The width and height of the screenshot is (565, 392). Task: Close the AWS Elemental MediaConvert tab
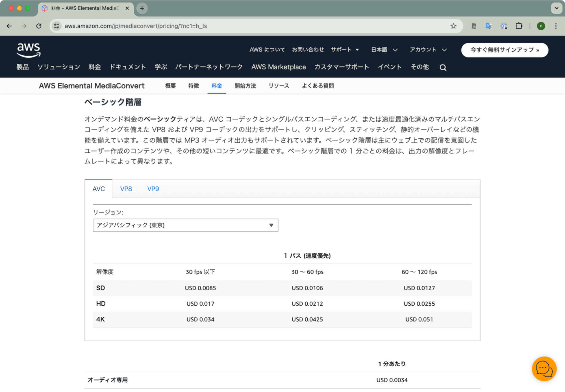coord(127,8)
